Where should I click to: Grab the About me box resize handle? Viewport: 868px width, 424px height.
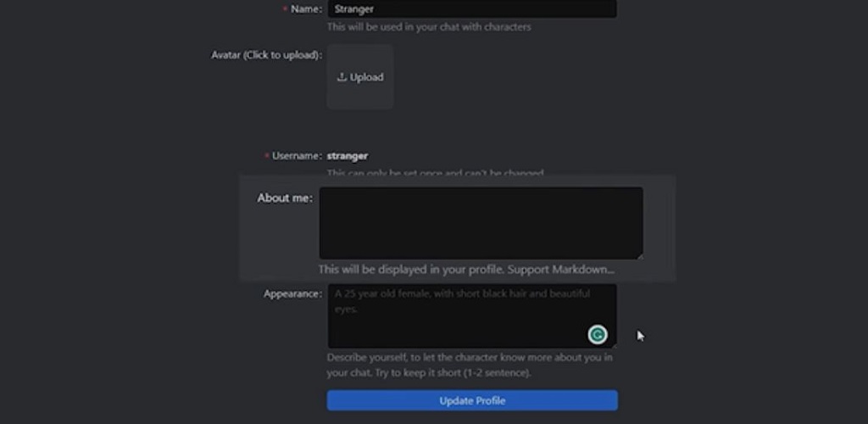point(639,255)
